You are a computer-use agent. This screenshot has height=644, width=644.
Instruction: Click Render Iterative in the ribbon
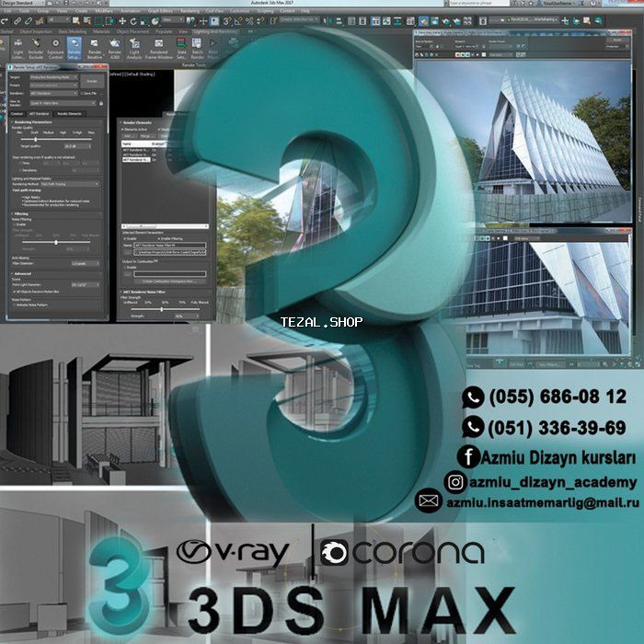point(95,49)
